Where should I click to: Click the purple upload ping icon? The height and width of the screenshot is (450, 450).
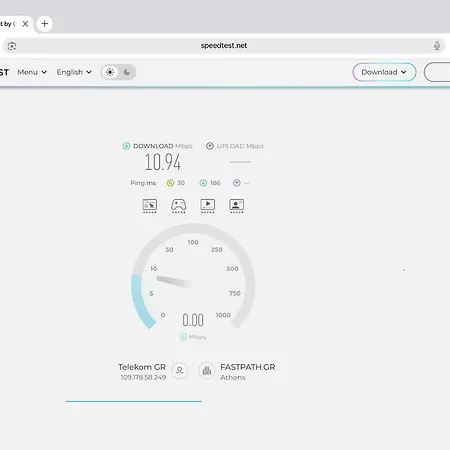pos(237,183)
